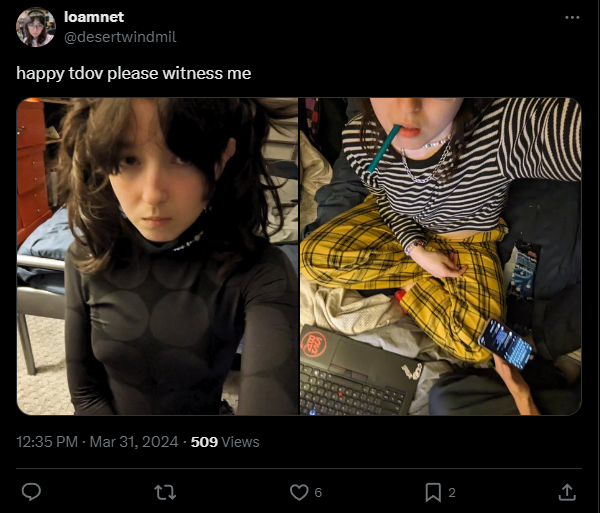
Task: Click the bookmark count number 2
Action: coord(452,493)
